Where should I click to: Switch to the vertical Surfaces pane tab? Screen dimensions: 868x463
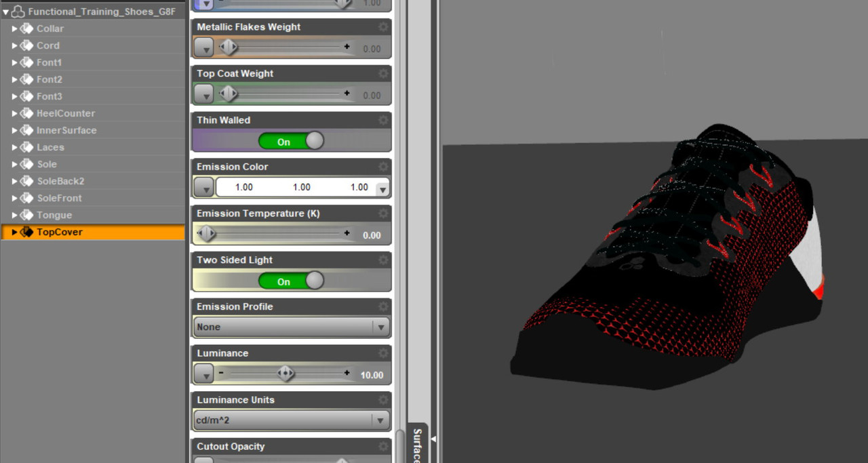pos(418,444)
